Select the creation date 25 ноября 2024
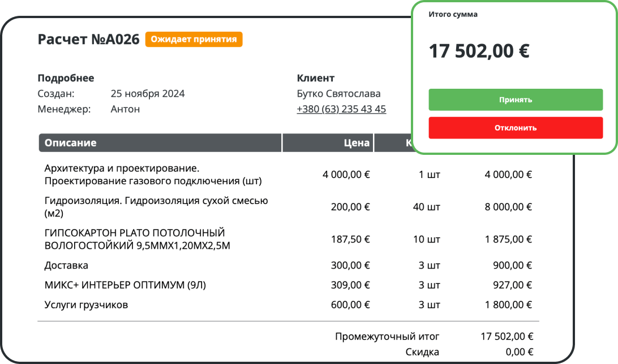The width and height of the screenshot is (618, 364). [x=148, y=93]
